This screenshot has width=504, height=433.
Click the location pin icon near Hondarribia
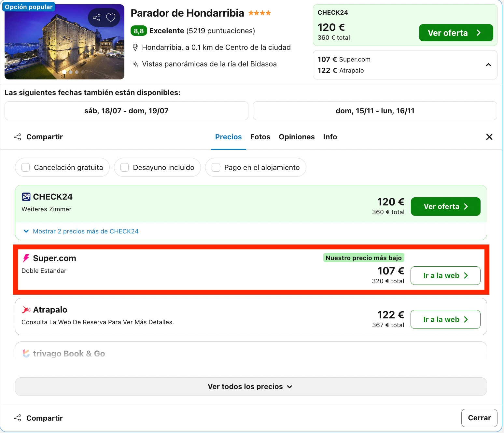pyautogui.click(x=135, y=48)
